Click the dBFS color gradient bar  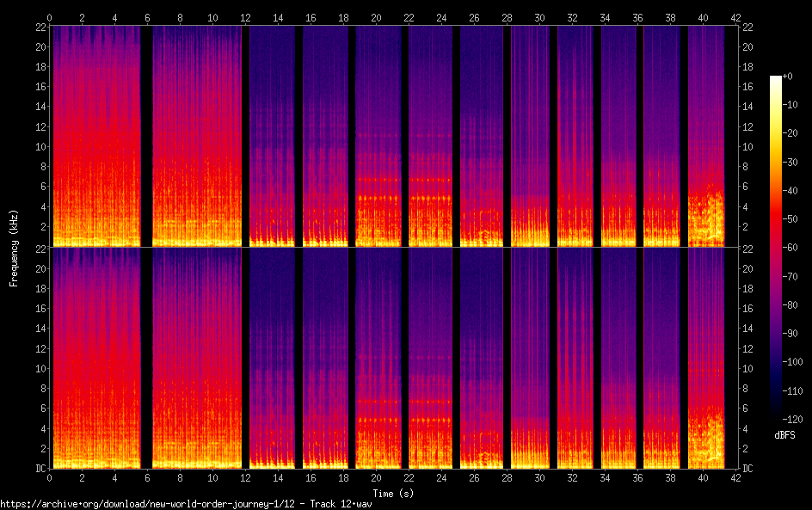point(776,251)
